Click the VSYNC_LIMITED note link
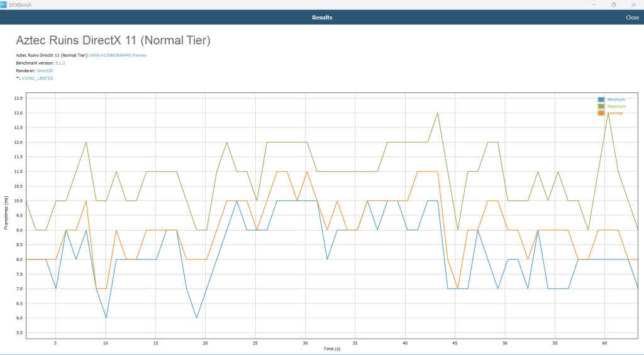Screen dimensions: 644x355 pos(37,79)
